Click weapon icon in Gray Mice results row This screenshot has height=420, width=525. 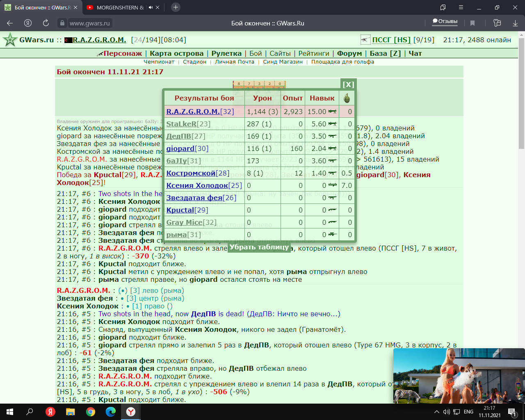[x=332, y=222]
